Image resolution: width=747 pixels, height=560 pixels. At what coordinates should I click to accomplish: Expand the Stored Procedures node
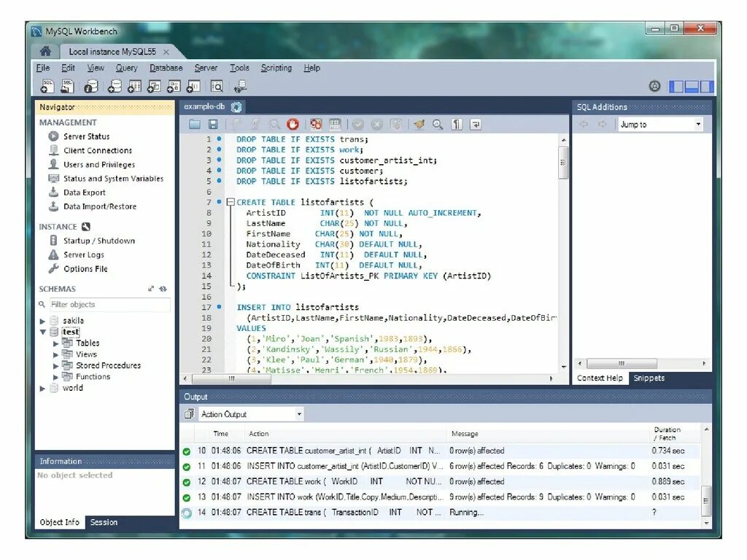(x=55, y=366)
